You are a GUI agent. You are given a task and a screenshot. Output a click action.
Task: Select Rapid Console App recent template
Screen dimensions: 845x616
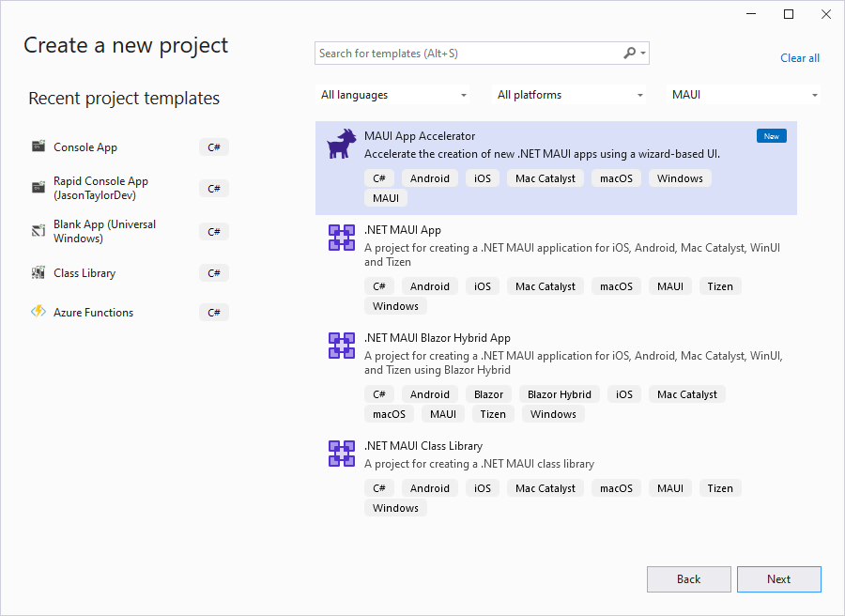coord(100,188)
